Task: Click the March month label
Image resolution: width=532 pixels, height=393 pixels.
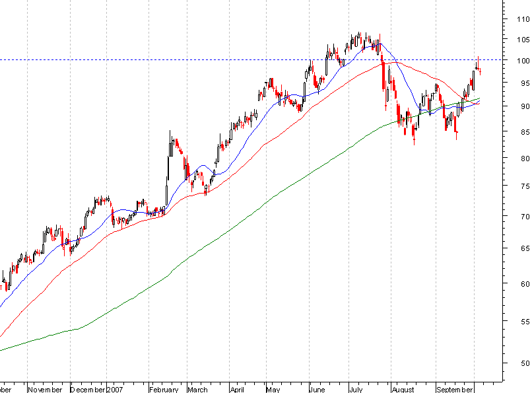Action: [x=197, y=389]
